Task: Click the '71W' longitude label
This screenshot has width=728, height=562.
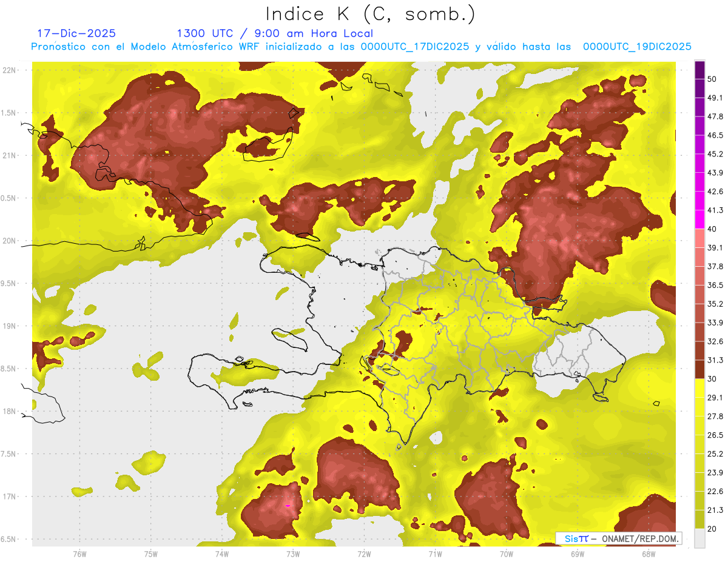Action: [435, 554]
